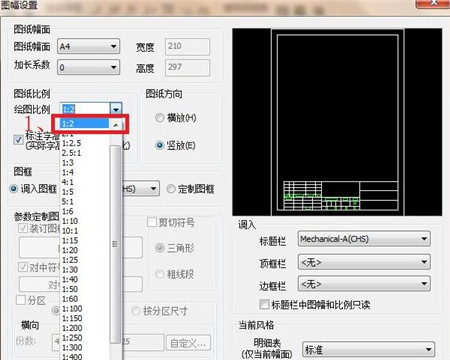Open the 标题栏 Mechanical-A(CHS) dropdown

coord(364,239)
